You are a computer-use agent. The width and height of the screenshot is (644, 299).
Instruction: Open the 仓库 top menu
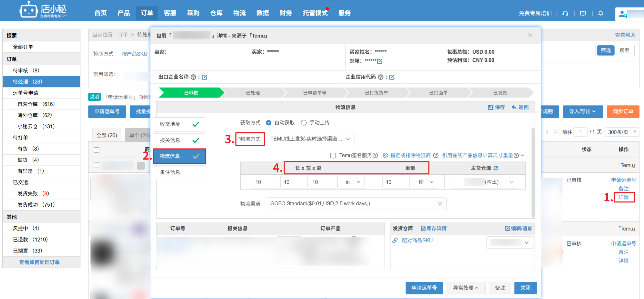[216, 13]
